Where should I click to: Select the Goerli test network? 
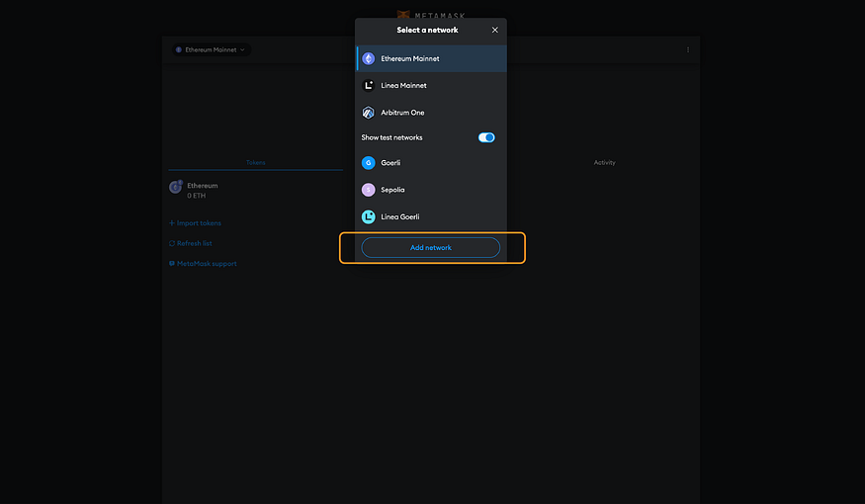pos(431,163)
